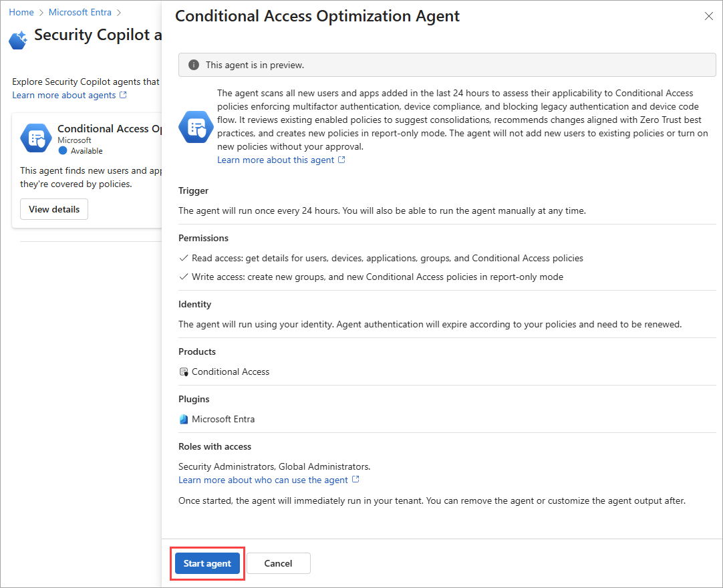Cancel the agent setup panel

pos(278,563)
